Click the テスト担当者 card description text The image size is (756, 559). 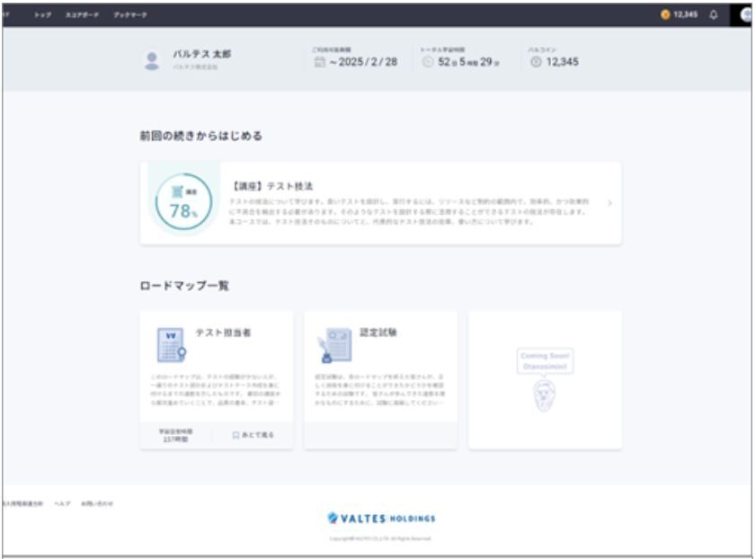click(x=216, y=389)
